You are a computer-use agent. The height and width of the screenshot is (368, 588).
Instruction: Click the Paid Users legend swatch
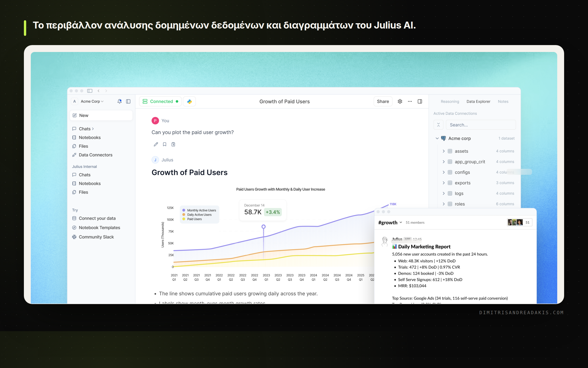point(184,219)
